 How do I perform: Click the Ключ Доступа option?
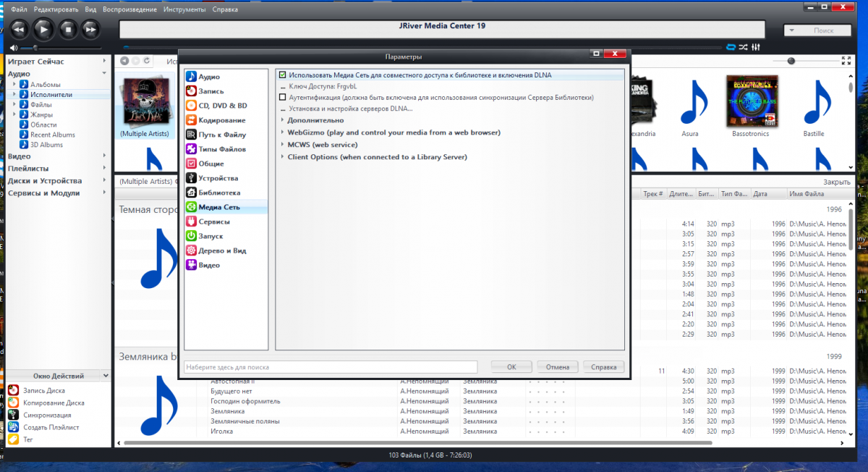click(323, 86)
